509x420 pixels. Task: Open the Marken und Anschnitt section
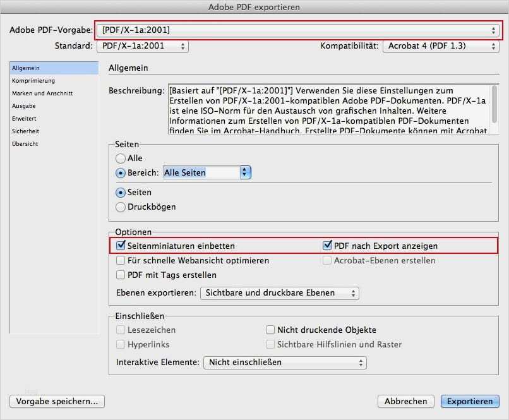[54, 93]
